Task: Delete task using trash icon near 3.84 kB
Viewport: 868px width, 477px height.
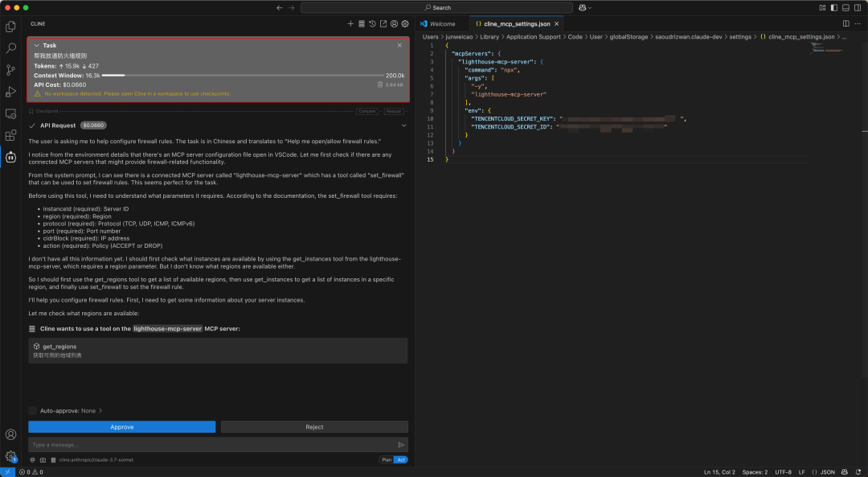Action: click(x=380, y=84)
